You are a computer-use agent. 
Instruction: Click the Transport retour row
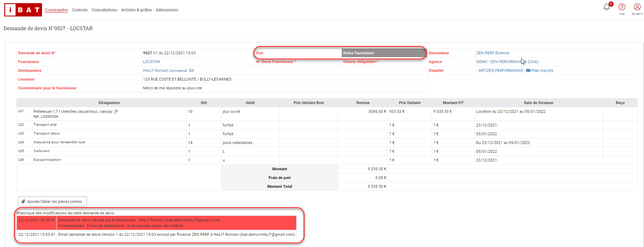[327, 134]
